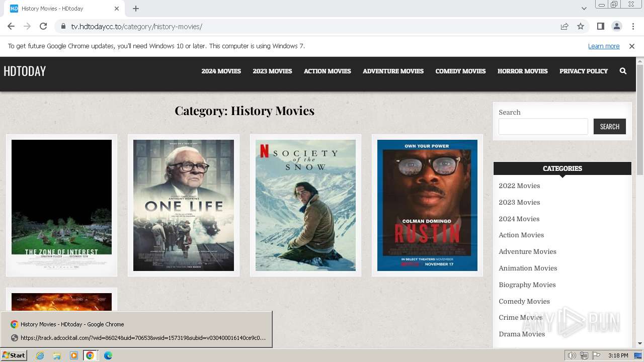Open a new tab with plus icon
The width and height of the screenshot is (644, 362).
click(x=136, y=9)
